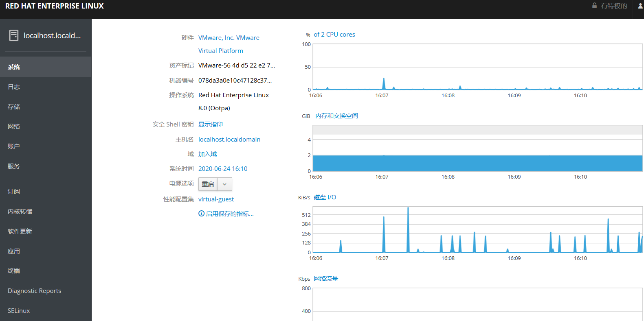Image resolution: width=644 pixels, height=321 pixels.
Task: Click 启用保存的指标 link
Action: click(230, 214)
